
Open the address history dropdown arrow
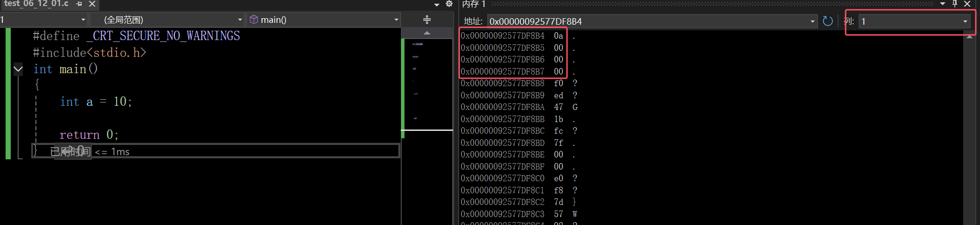[812, 21]
